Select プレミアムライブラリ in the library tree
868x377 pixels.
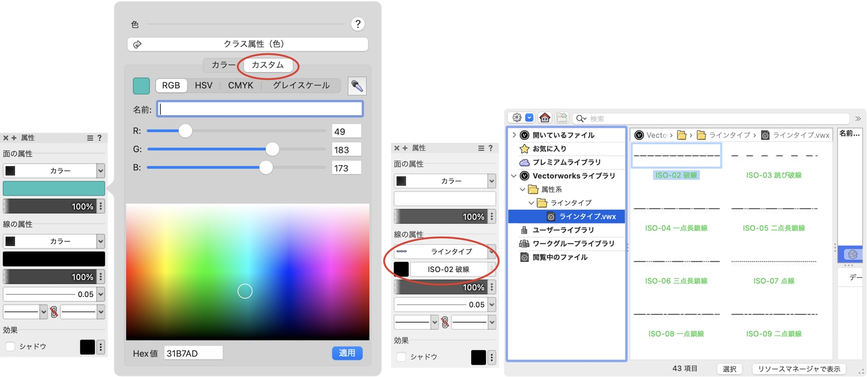click(x=567, y=162)
